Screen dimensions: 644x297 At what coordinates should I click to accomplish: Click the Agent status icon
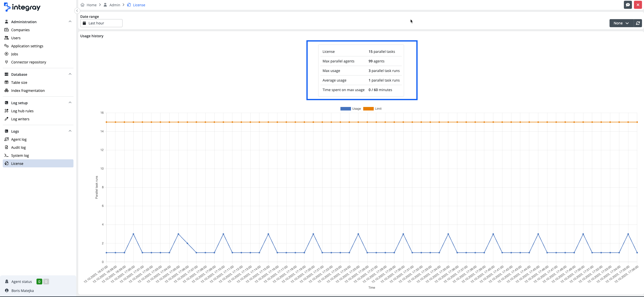(7, 281)
